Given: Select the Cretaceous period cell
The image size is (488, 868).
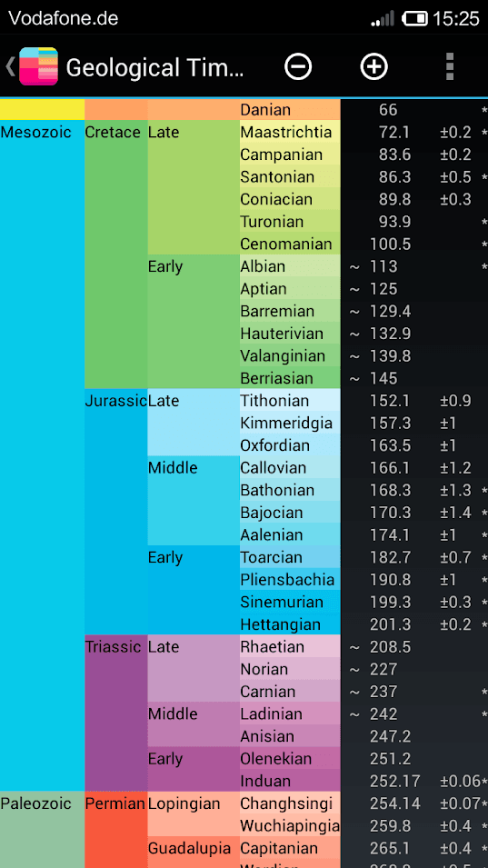Looking at the screenshot, I should [116, 254].
